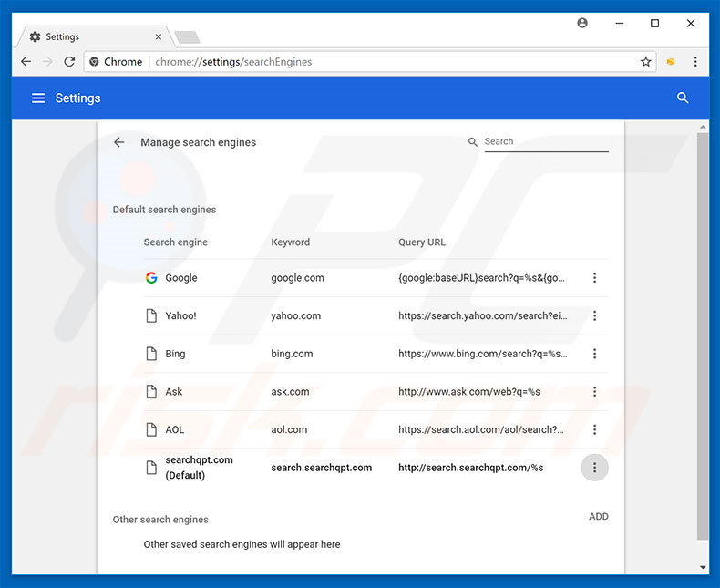Click the search engines Search field
Image resolution: width=720 pixels, height=588 pixels.
pos(547,141)
